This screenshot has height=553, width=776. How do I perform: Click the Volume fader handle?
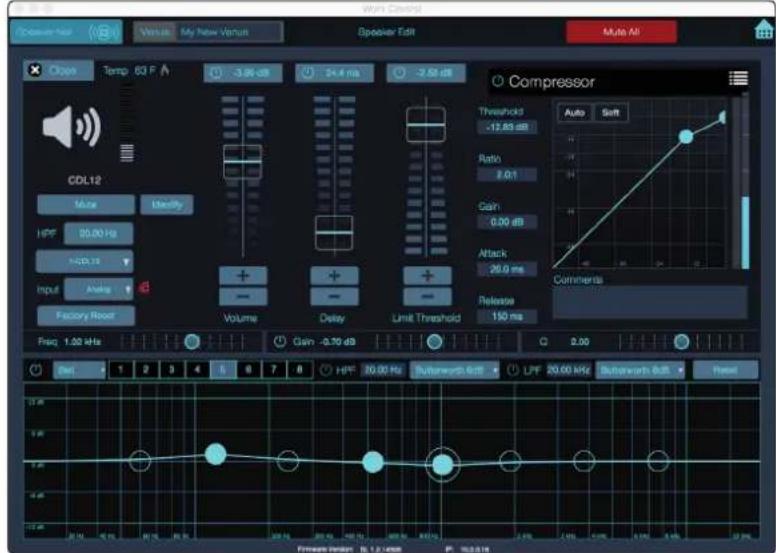click(x=242, y=162)
